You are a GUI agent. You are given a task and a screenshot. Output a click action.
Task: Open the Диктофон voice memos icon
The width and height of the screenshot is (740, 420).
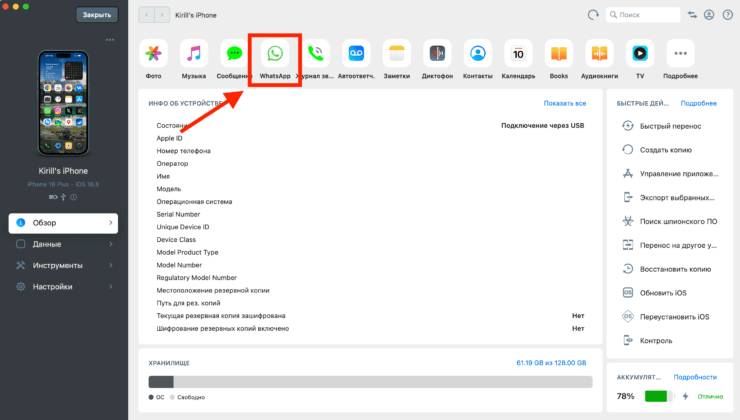tap(437, 54)
